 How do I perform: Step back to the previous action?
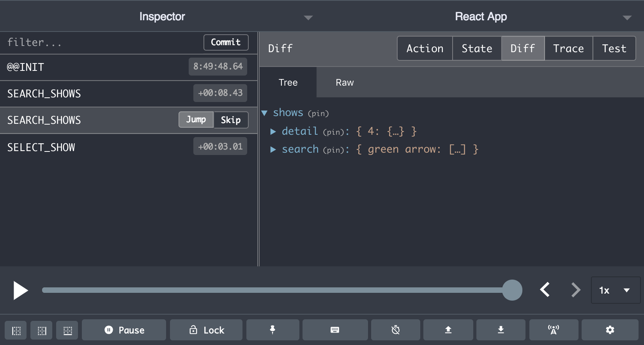545,290
